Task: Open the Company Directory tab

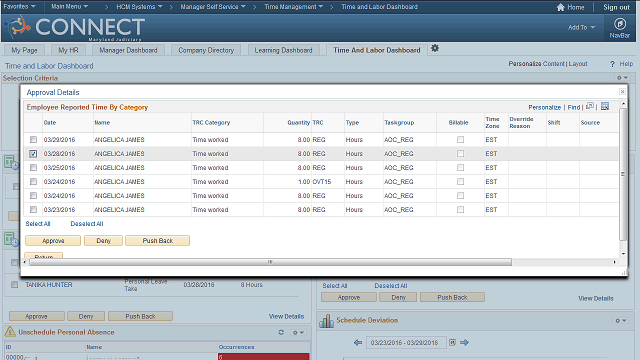Action: click(206, 50)
